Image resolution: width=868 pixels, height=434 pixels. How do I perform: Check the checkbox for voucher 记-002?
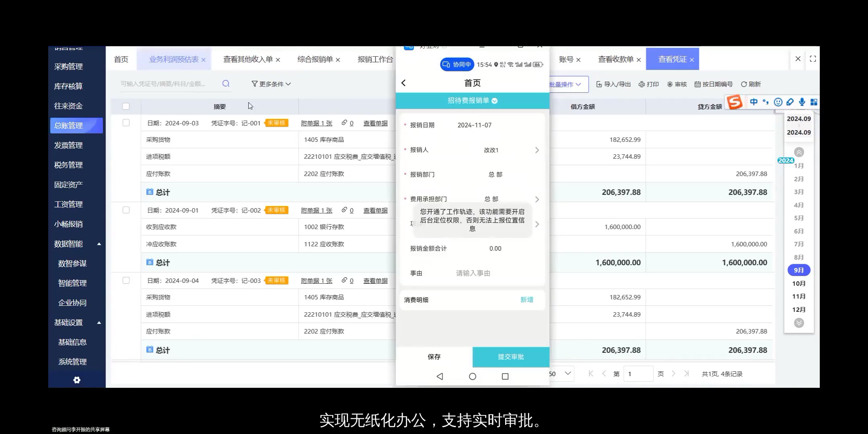pos(126,210)
